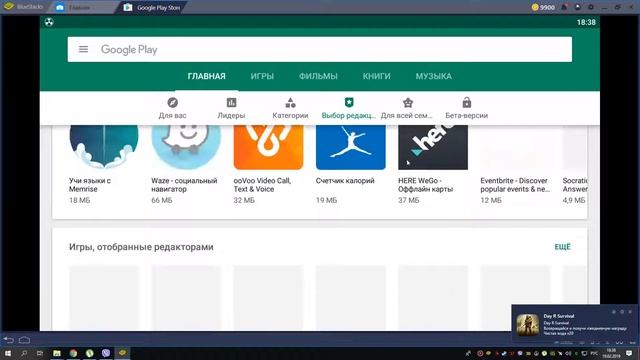Open Viber from the taskbar
Viewport: 640px width, 360px height.
tap(106, 353)
